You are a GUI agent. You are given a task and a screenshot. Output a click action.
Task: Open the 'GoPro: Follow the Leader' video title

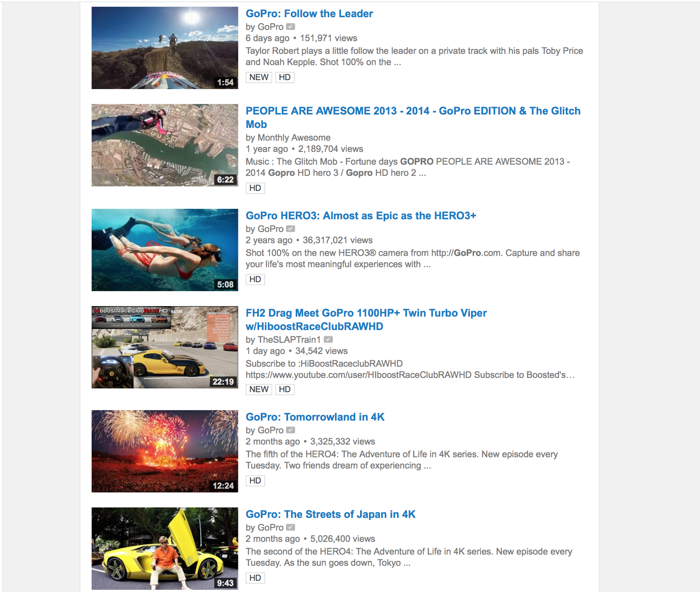point(309,14)
